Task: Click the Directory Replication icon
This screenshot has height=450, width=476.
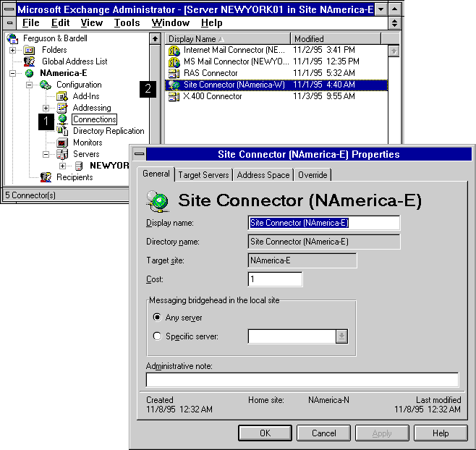Action: click(62, 131)
